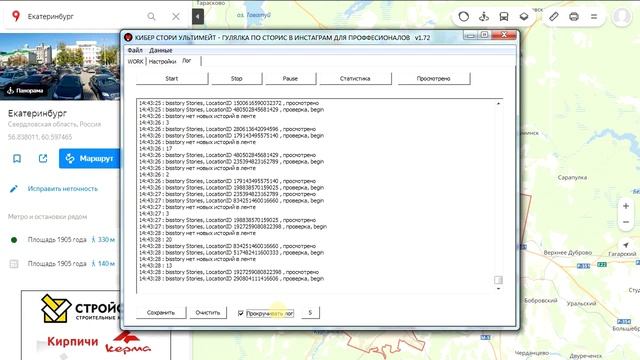
Task: Open the map hamburger menu icon
Action: coord(594,17)
